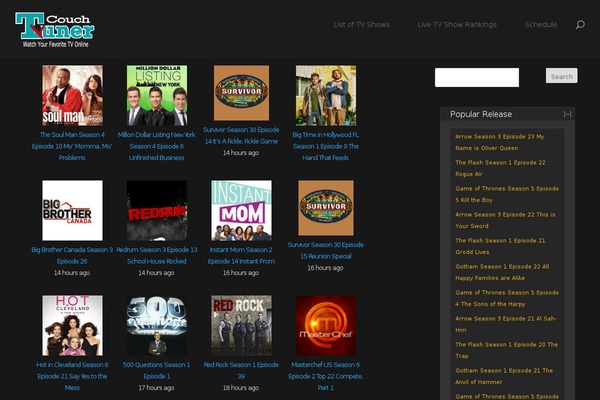Click the Couch Tuner logo

(x=55, y=30)
